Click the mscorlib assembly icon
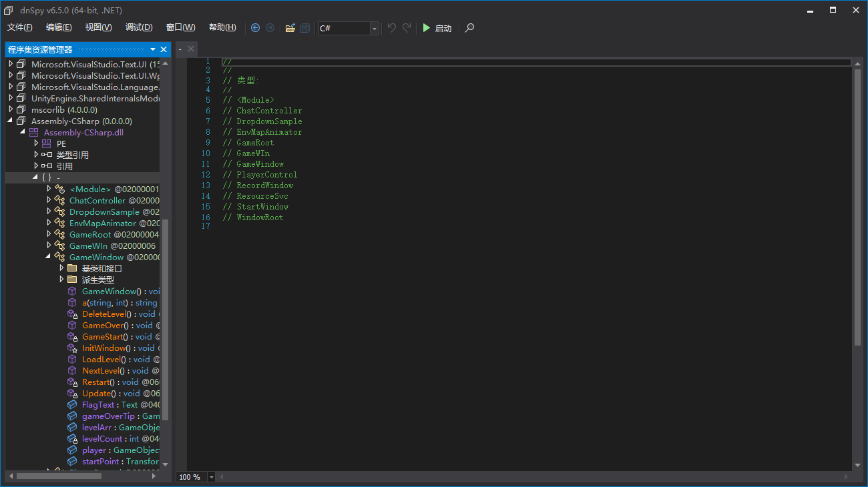This screenshot has width=868, height=487. 21,109
